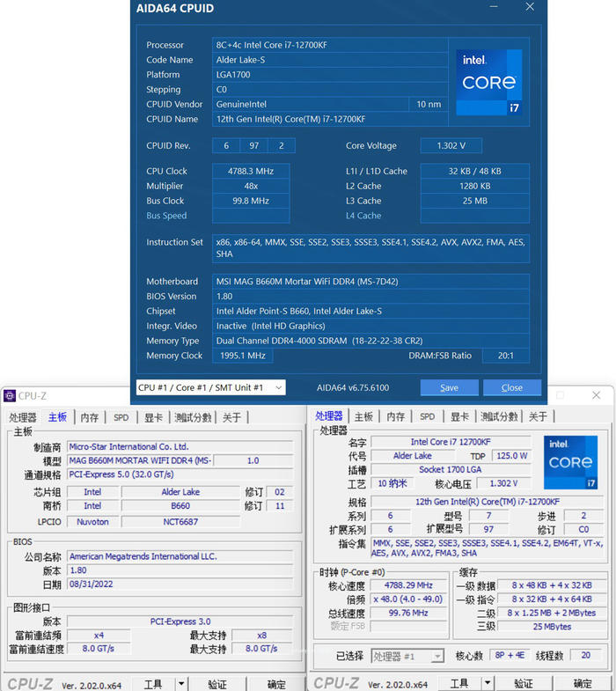This screenshot has height=691, width=616.
Task: Open the 处理器 #1 selection dropdown
Action: (x=407, y=657)
